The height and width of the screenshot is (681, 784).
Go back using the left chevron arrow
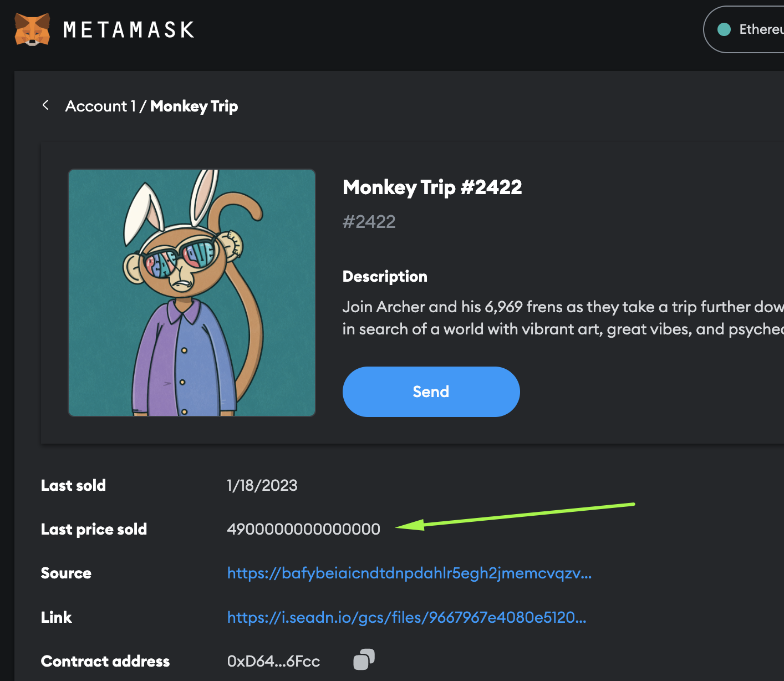pos(46,105)
